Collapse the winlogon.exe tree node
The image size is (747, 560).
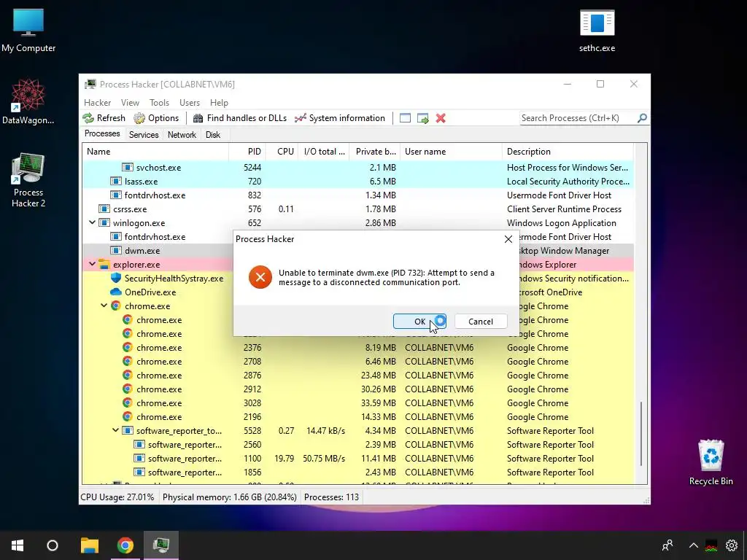click(93, 222)
